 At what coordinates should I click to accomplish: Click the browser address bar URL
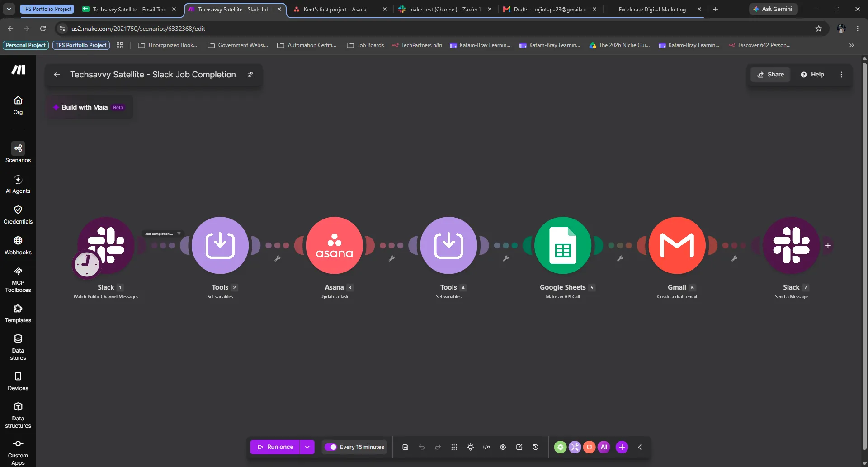[138, 29]
